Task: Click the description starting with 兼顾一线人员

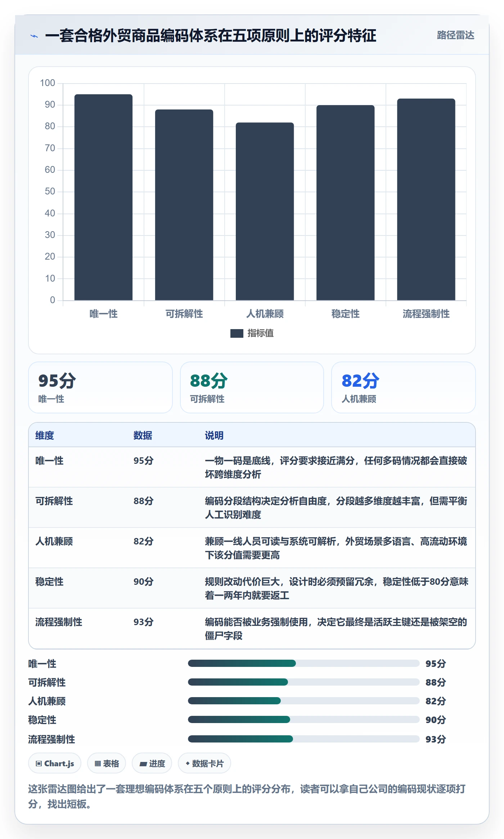Action: pyautogui.click(x=336, y=548)
